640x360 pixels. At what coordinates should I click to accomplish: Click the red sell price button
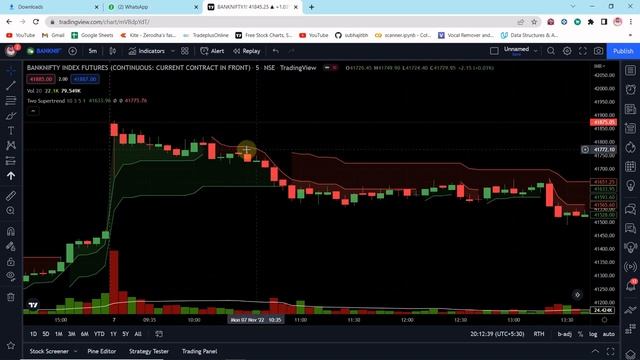pos(41,79)
